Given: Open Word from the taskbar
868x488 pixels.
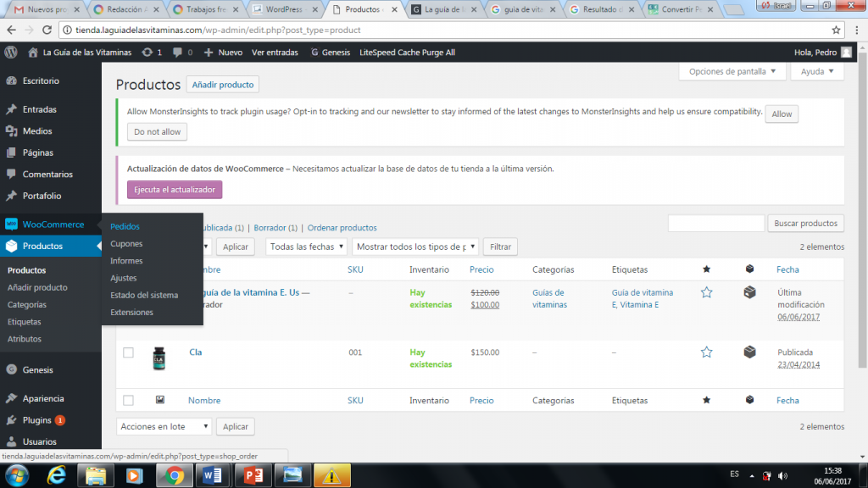Looking at the screenshot, I should pyautogui.click(x=213, y=475).
